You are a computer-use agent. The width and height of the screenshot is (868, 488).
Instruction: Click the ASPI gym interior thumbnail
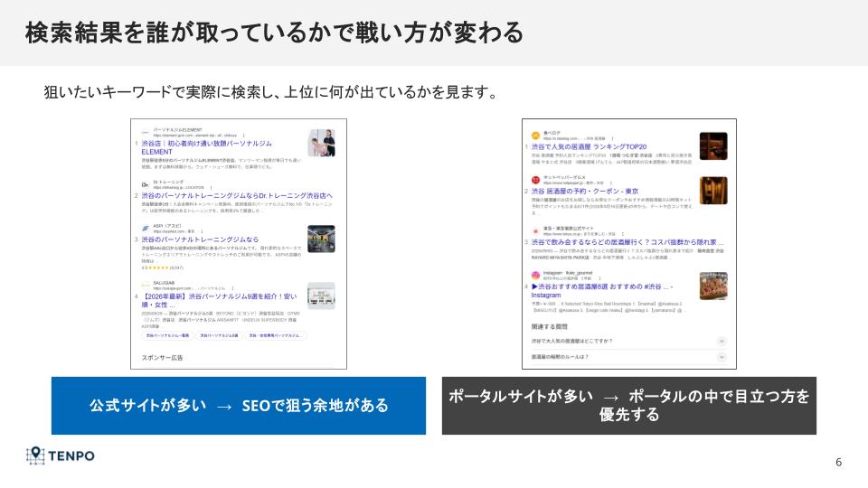click(x=321, y=239)
